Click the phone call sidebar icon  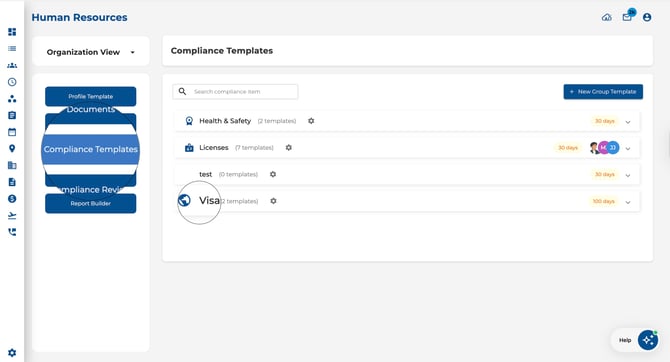point(12,232)
